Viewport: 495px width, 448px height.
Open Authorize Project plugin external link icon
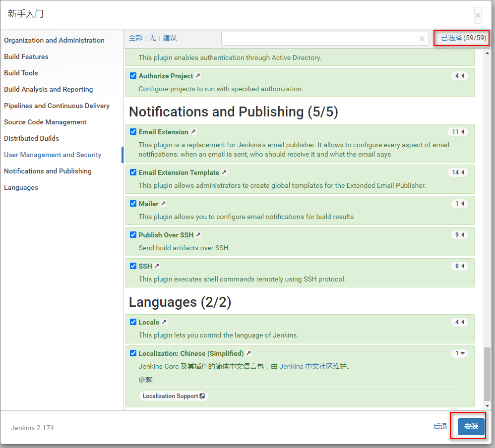(x=197, y=76)
